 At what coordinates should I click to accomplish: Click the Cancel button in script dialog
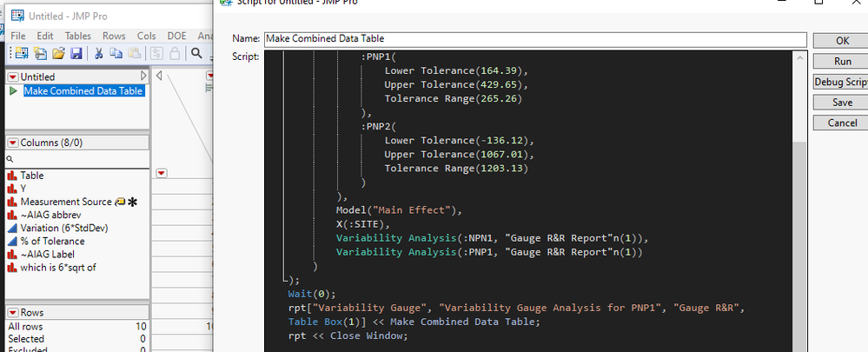pyautogui.click(x=842, y=123)
